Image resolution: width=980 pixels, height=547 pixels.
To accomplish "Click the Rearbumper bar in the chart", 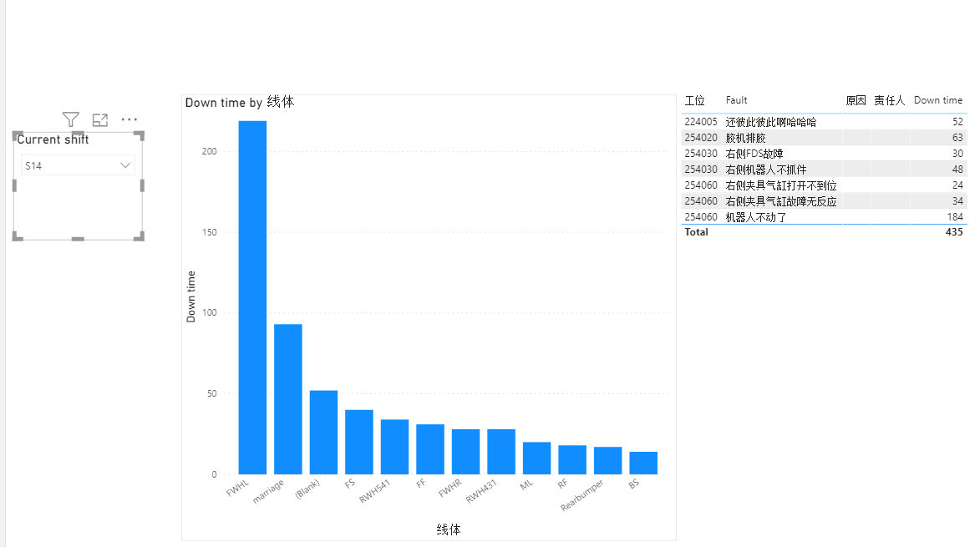I will pyautogui.click(x=608, y=461).
